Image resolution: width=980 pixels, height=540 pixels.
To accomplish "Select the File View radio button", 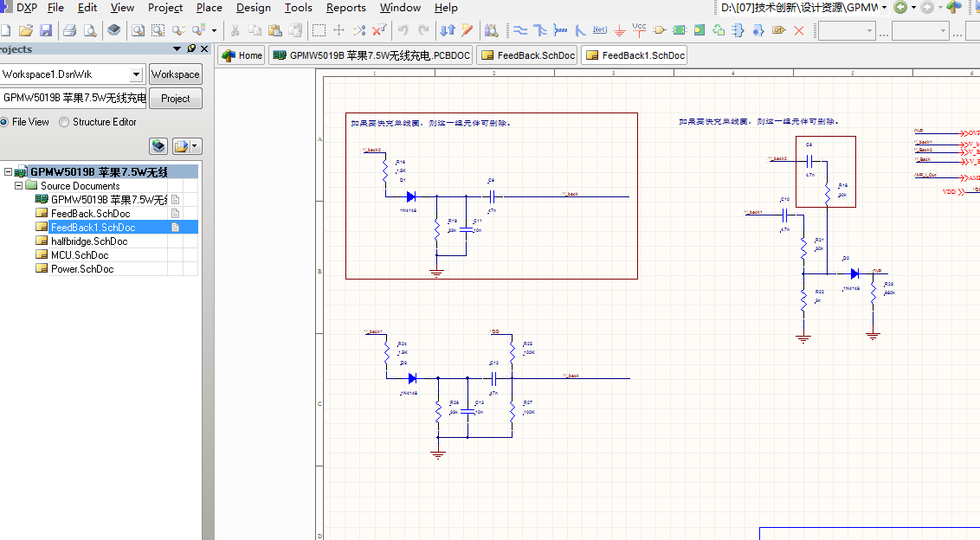I will [x=3, y=122].
